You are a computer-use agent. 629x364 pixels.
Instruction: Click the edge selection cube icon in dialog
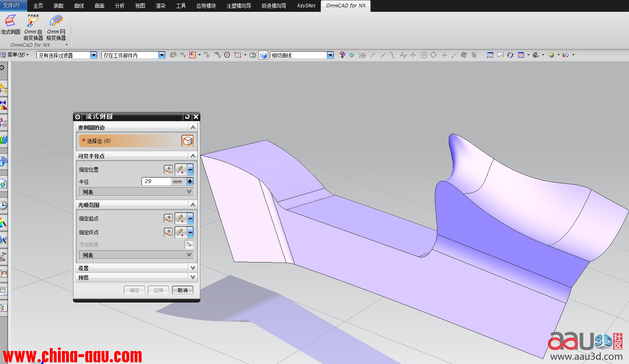(x=187, y=141)
